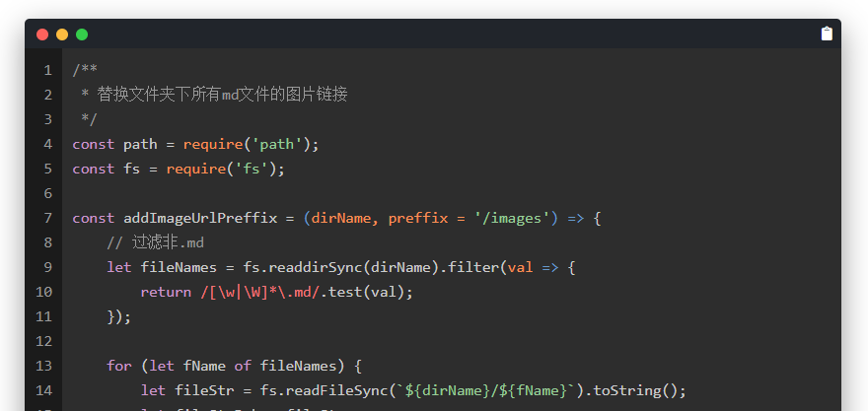Viewport: 868px width, 411px height.
Task: Click the copy code clipboard icon
Action: tap(827, 34)
